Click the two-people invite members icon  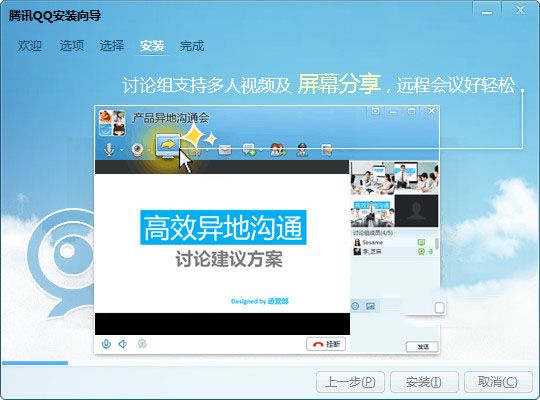click(x=278, y=150)
